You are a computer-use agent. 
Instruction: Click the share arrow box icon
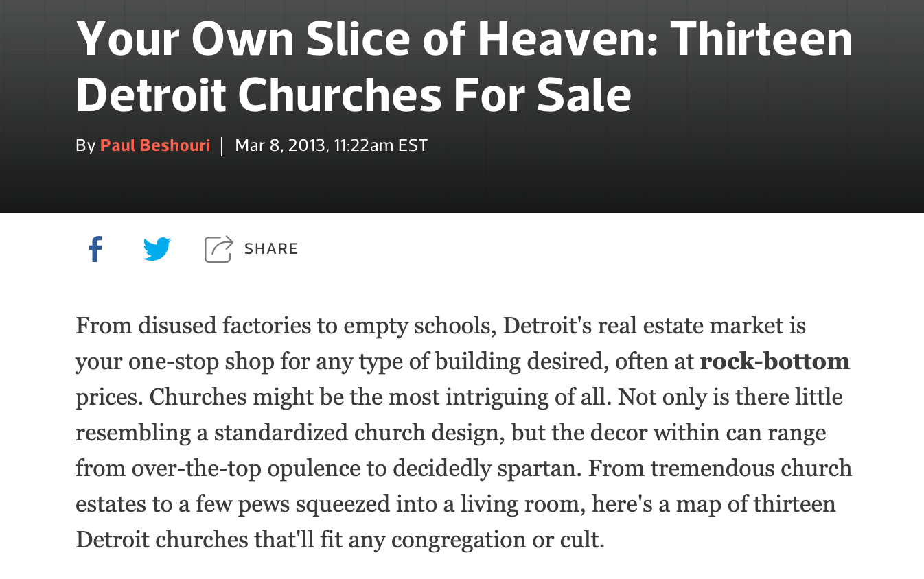pyautogui.click(x=218, y=249)
